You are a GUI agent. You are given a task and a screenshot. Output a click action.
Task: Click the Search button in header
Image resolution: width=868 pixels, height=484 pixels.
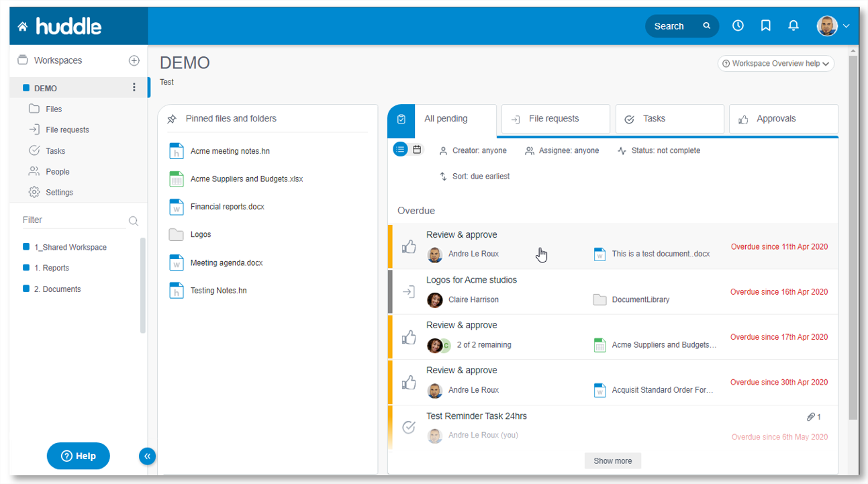point(682,26)
